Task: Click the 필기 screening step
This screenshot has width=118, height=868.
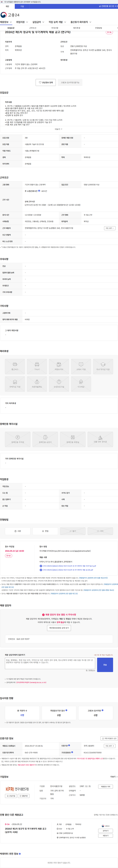Action: pos(73,531)
